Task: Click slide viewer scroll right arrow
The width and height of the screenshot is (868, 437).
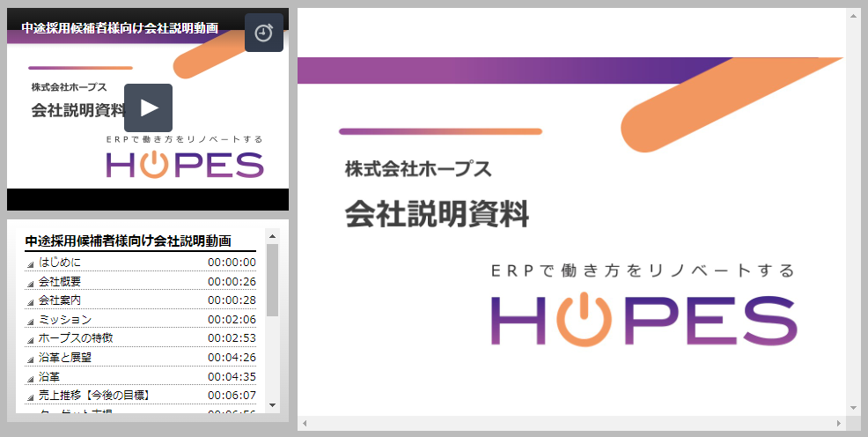Action: coord(839,423)
